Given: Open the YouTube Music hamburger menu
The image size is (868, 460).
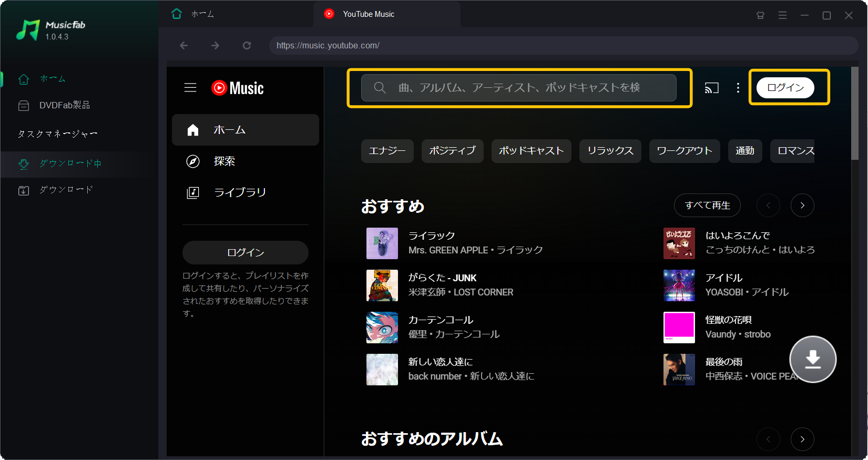Looking at the screenshot, I should point(190,88).
